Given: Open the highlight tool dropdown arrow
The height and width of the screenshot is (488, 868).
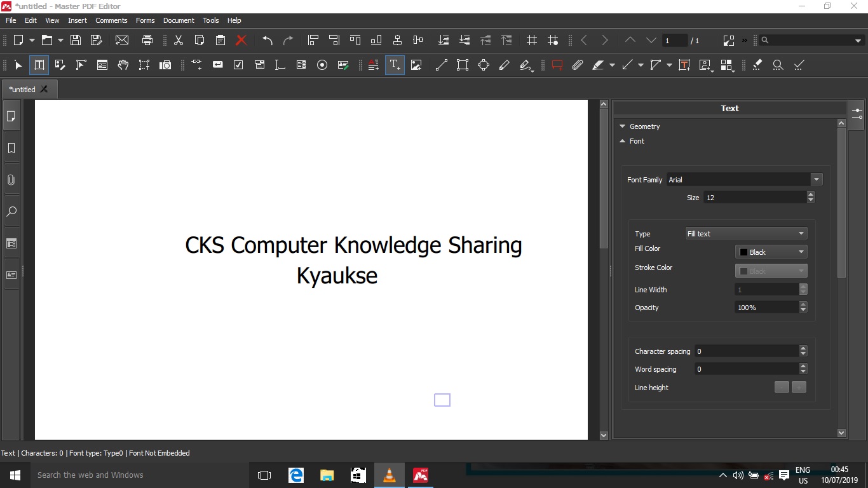Looking at the screenshot, I should (x=612, y=65).
